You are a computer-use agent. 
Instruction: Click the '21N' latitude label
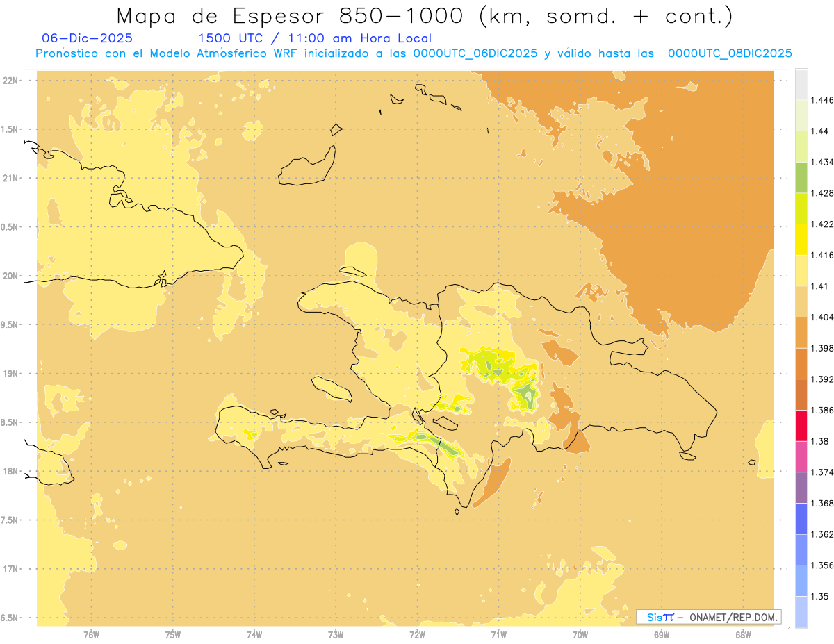coord(11,179)
